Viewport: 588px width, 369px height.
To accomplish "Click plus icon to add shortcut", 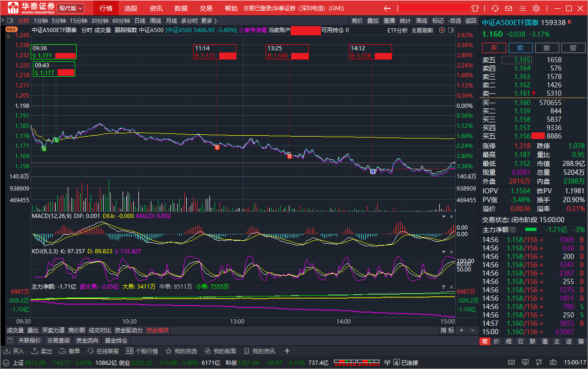I will (x=287, y=351).
